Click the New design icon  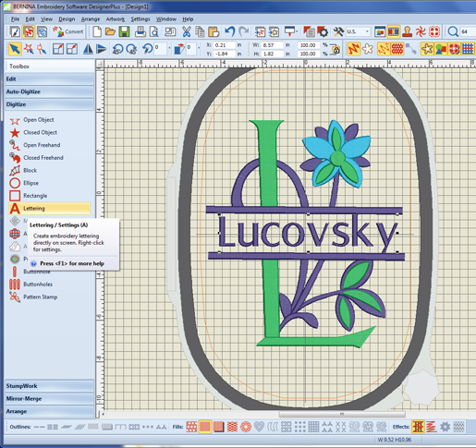tap(97, 31)
